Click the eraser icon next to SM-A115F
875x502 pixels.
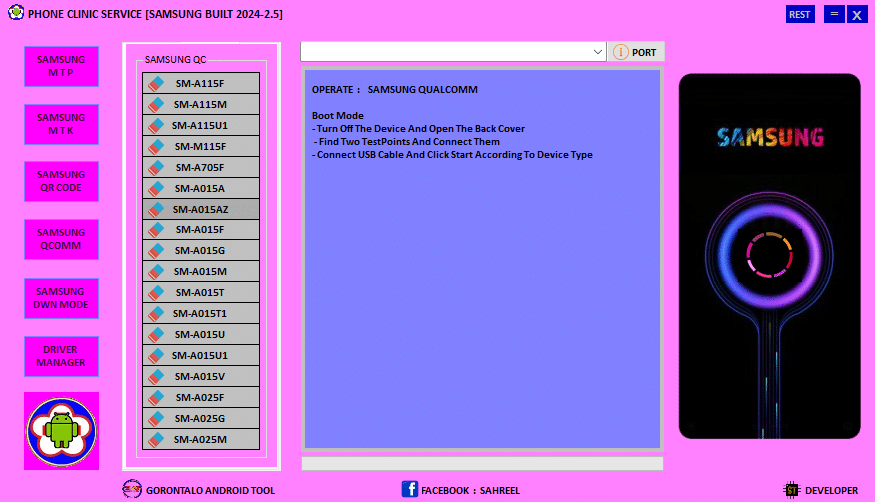(155, 83)
